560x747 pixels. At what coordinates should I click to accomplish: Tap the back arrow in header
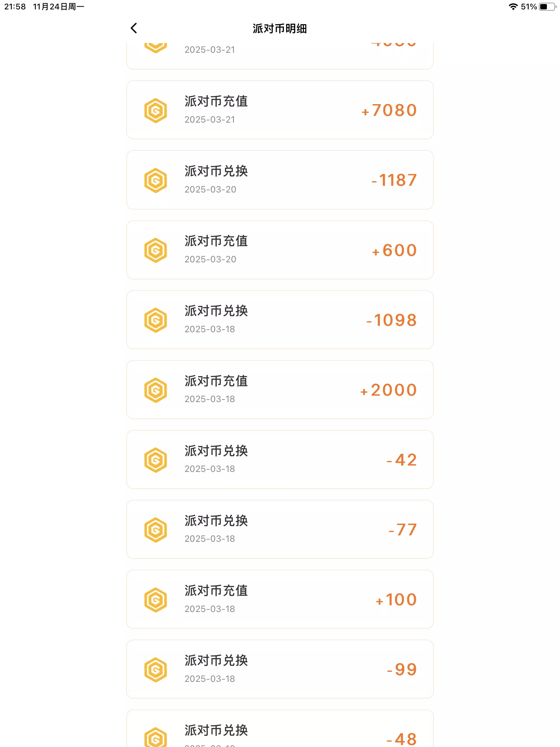(134, 28)
